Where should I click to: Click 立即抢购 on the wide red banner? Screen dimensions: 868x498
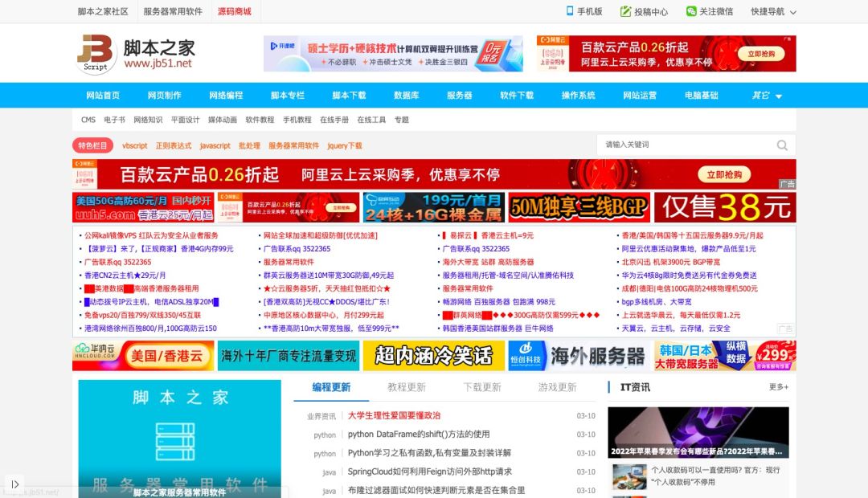pos(724,175)
